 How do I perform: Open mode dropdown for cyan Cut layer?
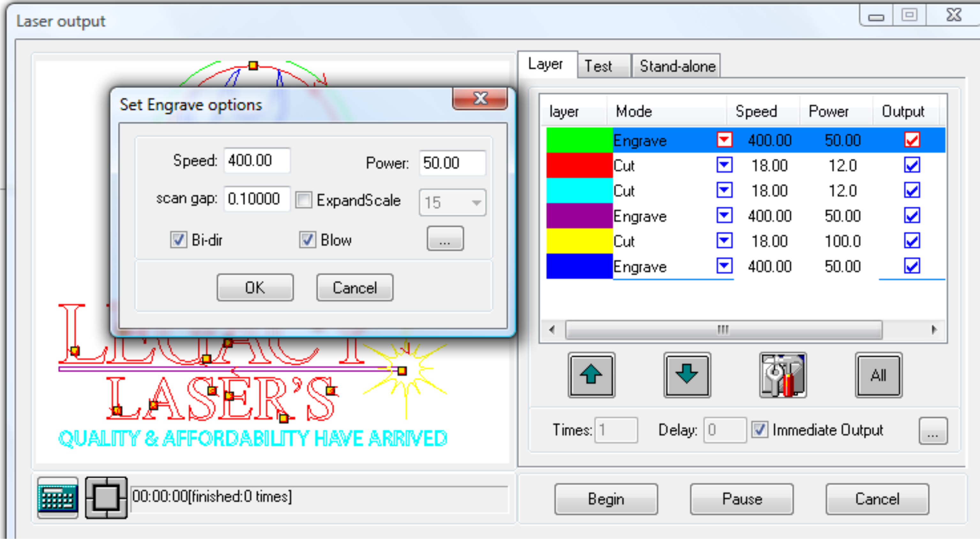[724, 190]
